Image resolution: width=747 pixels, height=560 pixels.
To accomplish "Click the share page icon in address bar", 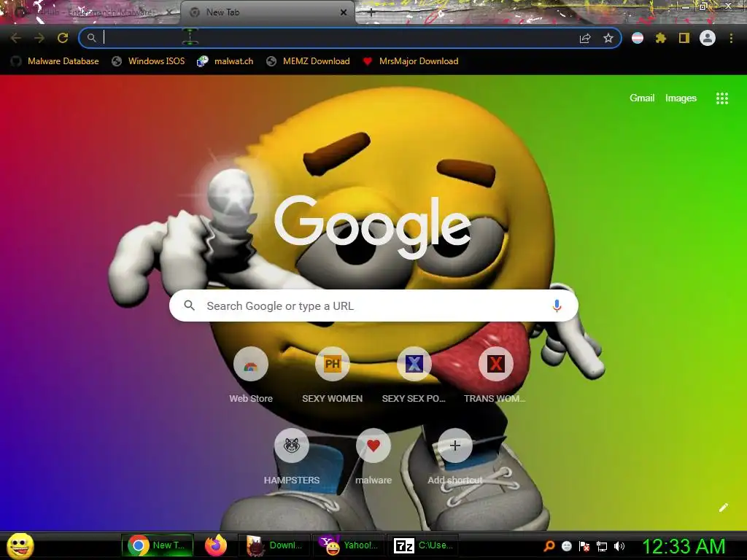I will (585, 38).
